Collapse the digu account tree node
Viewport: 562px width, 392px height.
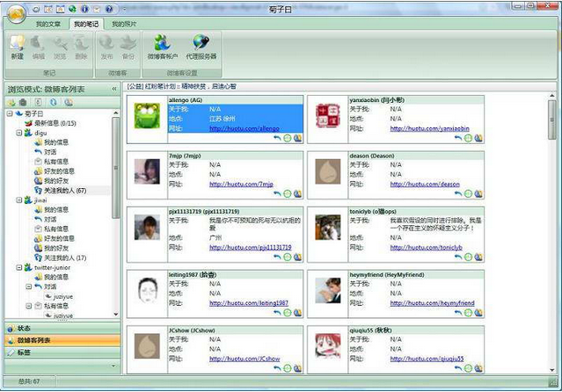click(18, 133)
